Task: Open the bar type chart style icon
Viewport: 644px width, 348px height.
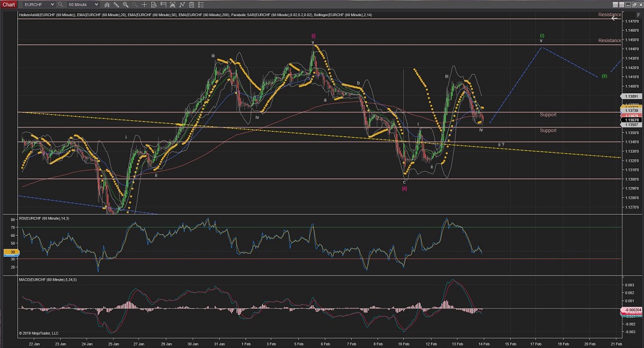Action: pyautogui.click(x=107, y=5)
